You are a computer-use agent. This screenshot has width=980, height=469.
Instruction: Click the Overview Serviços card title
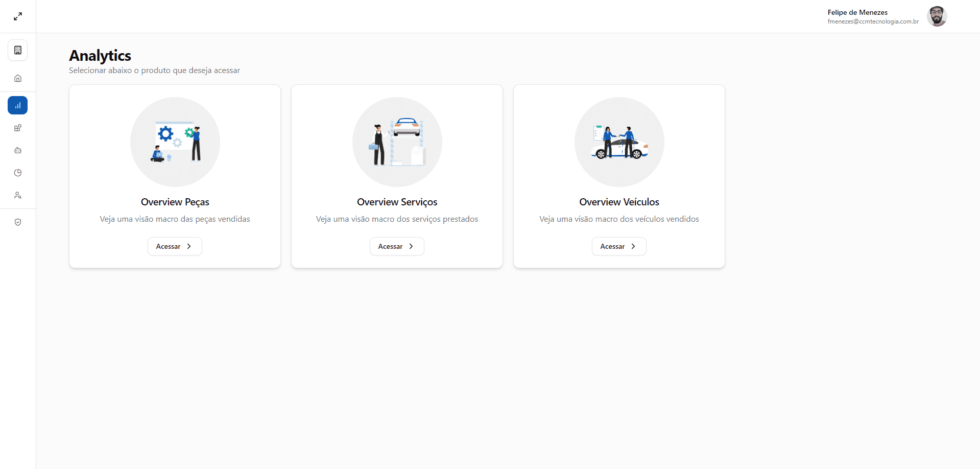click(397, 202)
